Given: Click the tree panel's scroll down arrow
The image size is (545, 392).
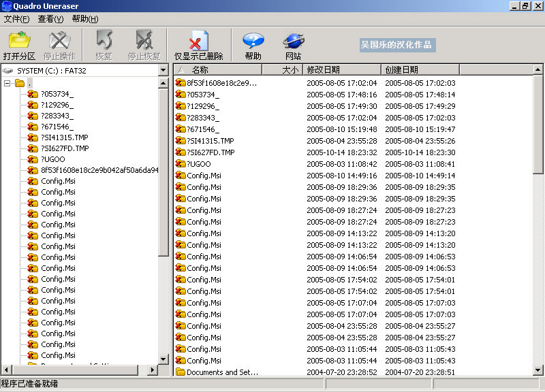Looking at the screenshot, I should [163, 359].
